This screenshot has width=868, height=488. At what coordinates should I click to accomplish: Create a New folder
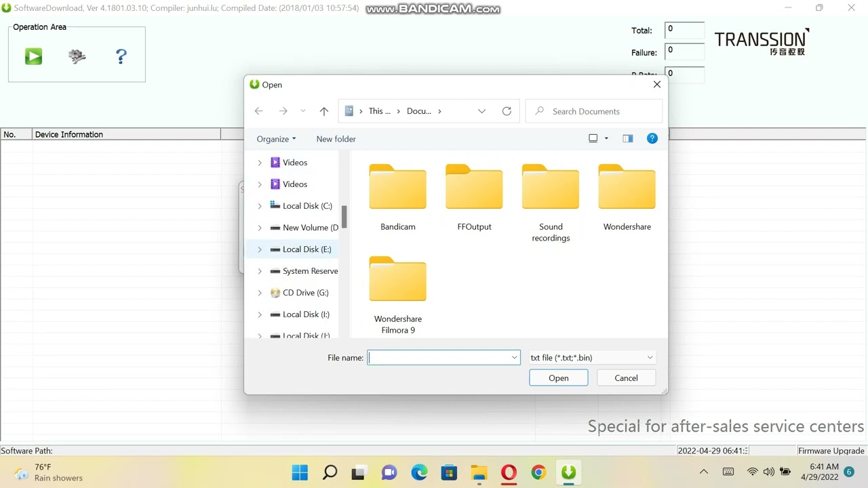[336, 139]
